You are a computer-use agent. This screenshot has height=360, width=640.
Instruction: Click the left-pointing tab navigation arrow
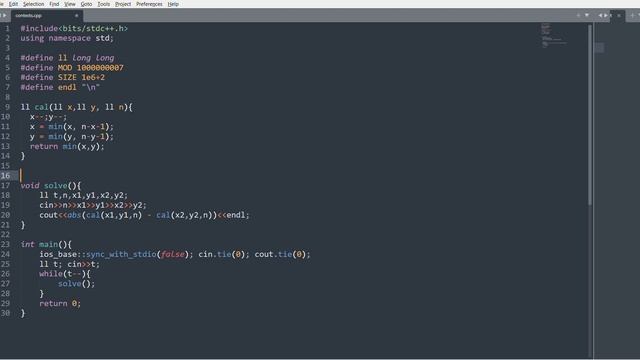click(600, 16)
